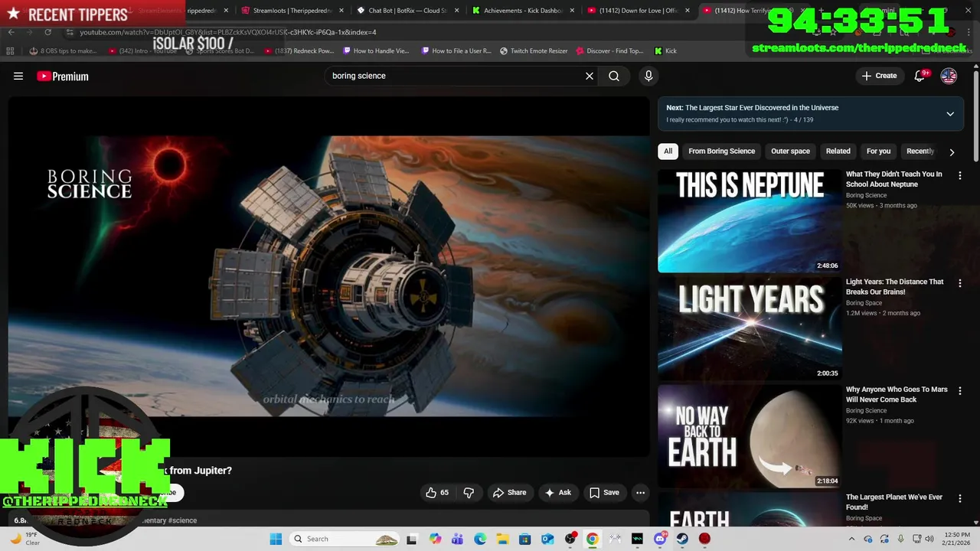Open 'How to File a User R...' bookmark

point(456,51)
